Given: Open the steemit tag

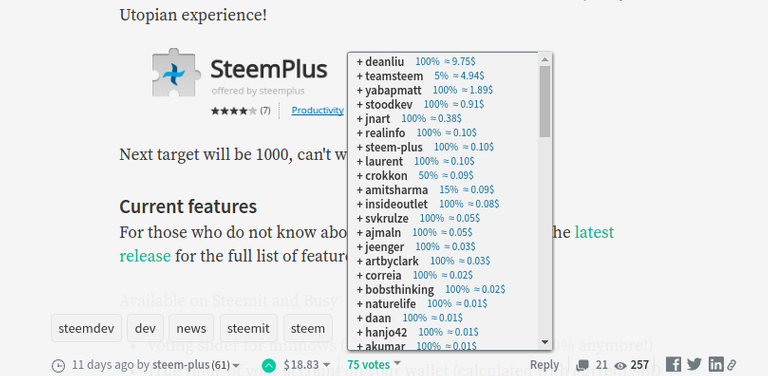Looking at the screenshot, I should [x=248, y=328].
